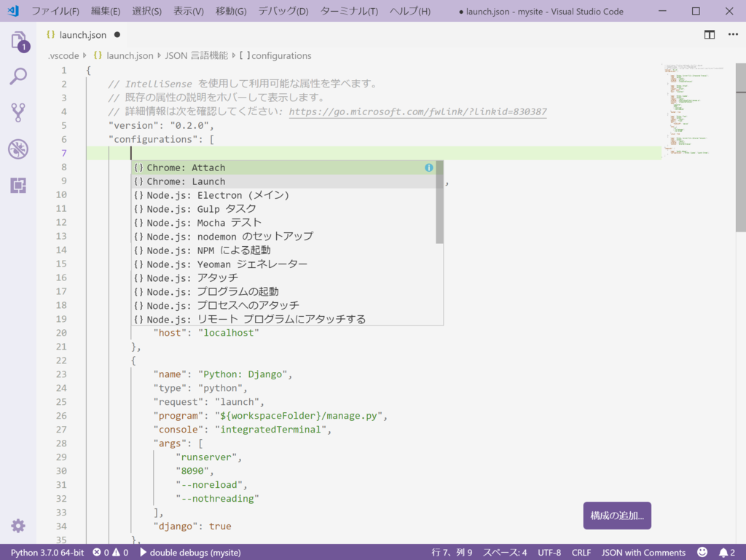Select 'Node.js: nodemon のセットアップ' suggestion
Viewport: 746px width, 560px height.
(x=283, y=236)
